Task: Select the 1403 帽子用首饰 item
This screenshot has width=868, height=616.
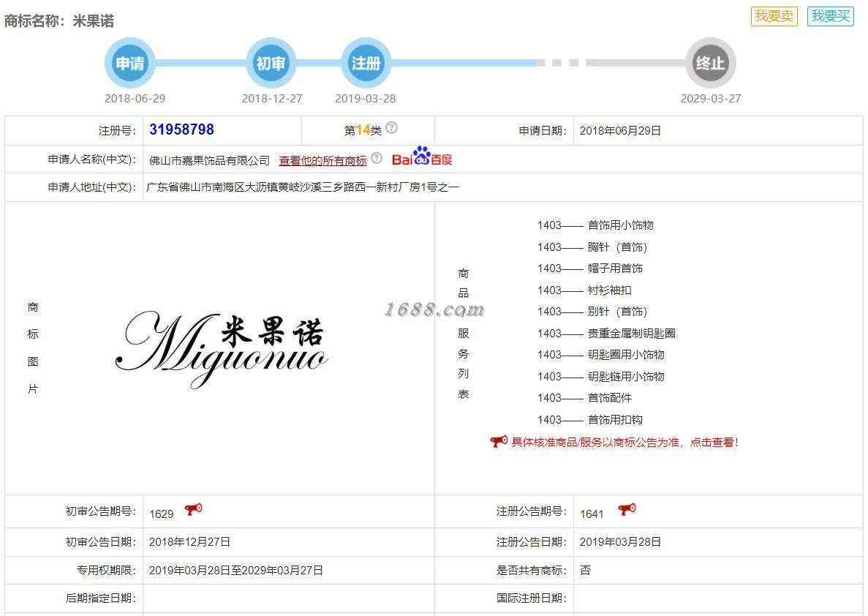Action: [589, 268]
